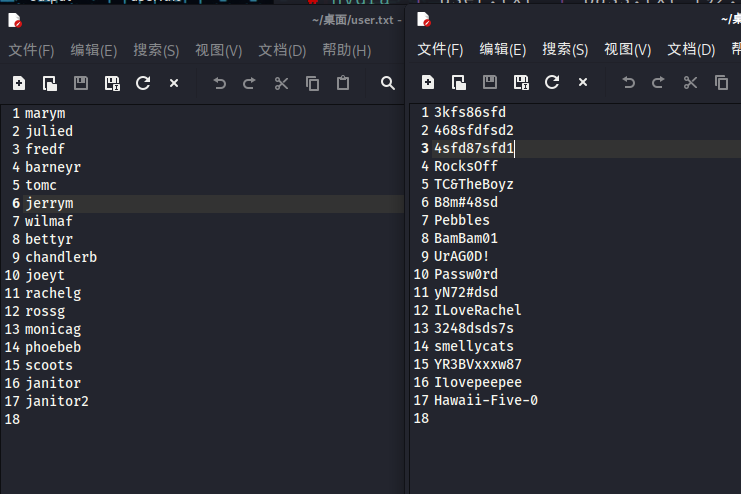Click the password YR3BVxxxw87

(x=478, y=364)
